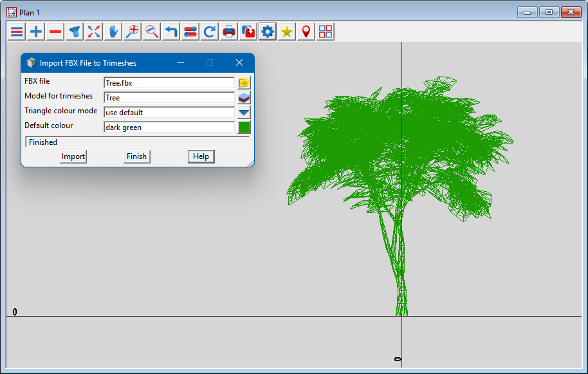The width and height of the screenshot is (588, 374).
Task: Select the fit view crossed-arrows icon
Action: pyautogui.click(x=94, y=32)
